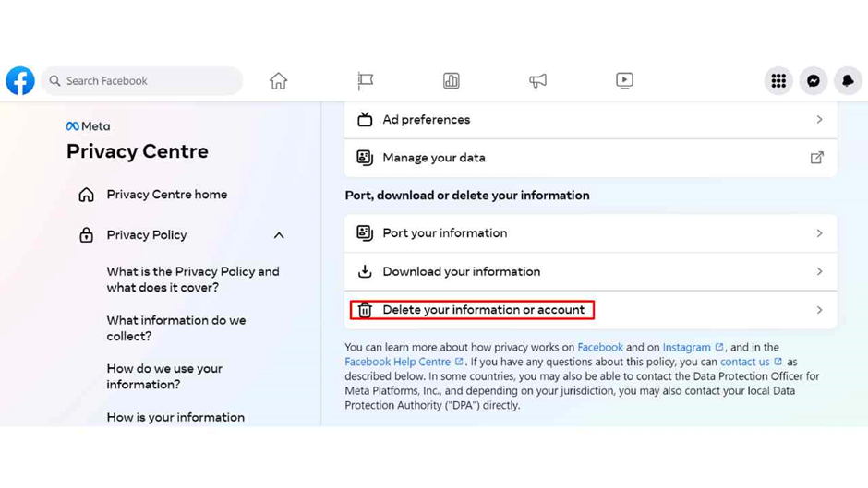
Task: Click chevron on Port your information row
Action: (819, 233)
